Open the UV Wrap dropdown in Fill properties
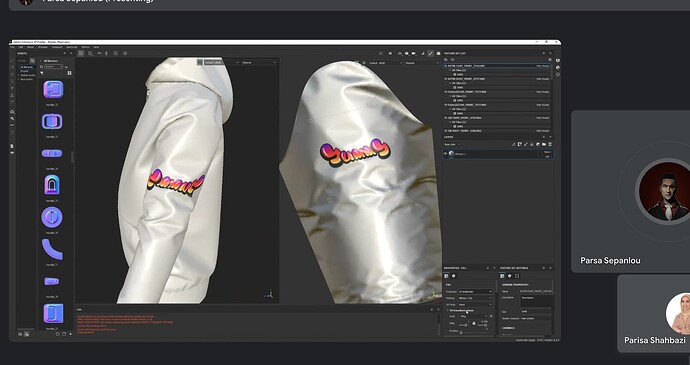Viewport: 690px width, 365px height. pyautogui.click(x=475, y=305)
